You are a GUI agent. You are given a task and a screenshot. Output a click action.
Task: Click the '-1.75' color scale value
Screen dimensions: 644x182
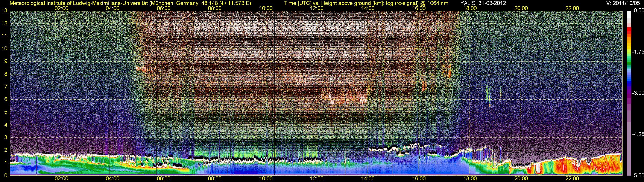(638, 52)
